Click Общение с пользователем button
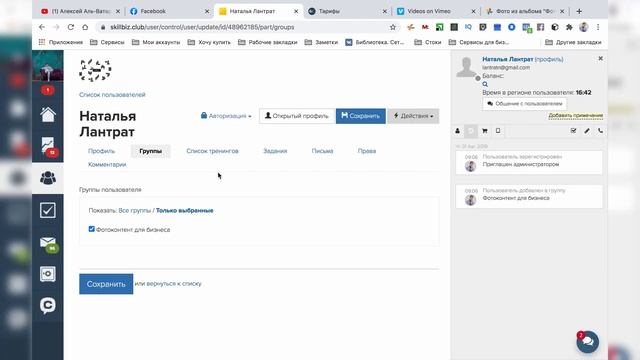Screen dimensions: 640x360 tap(524, 104)
